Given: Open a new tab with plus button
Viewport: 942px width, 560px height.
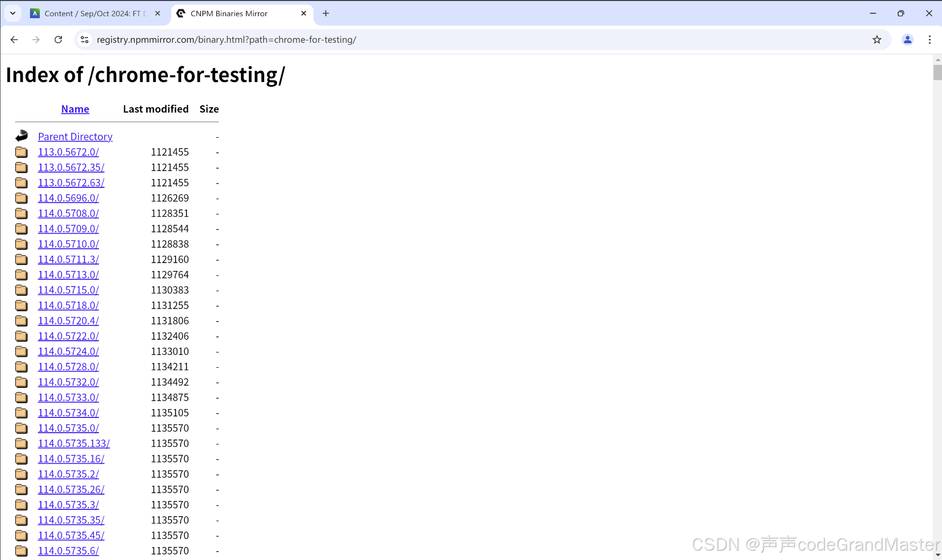Looking at the screenshot, I should (x=326, y=13).
